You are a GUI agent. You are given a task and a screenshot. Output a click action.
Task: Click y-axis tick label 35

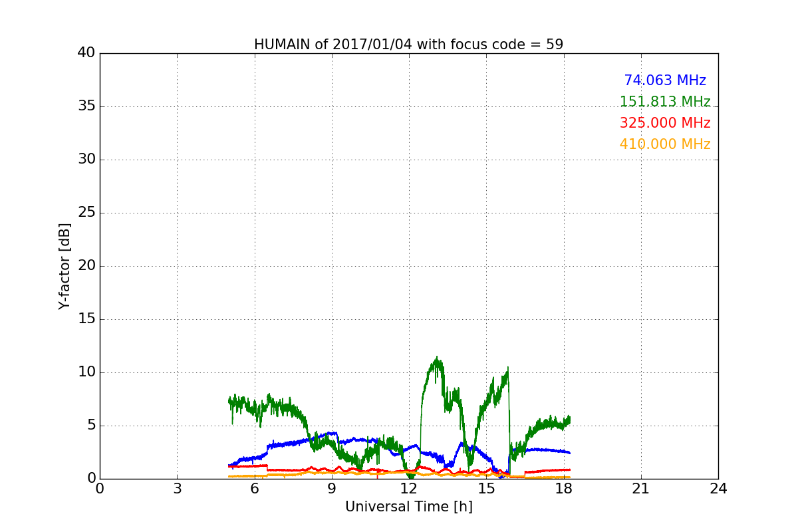point(86,106)
